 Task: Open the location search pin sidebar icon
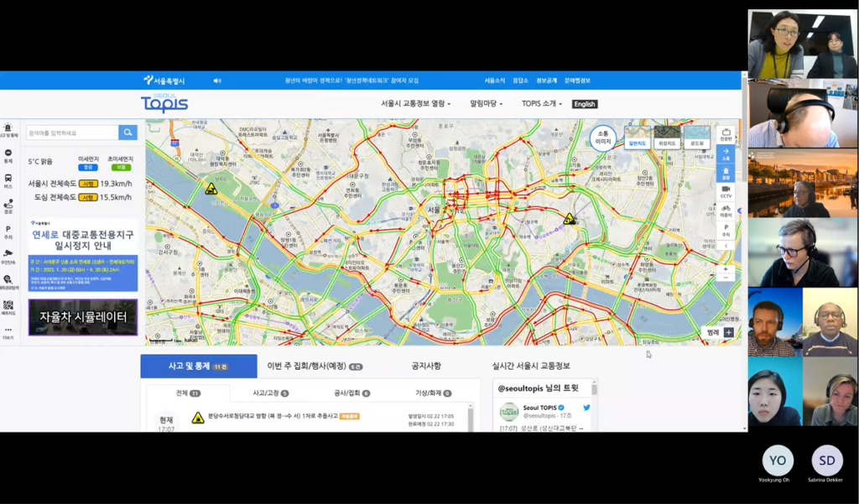click(x=8, y=282)
